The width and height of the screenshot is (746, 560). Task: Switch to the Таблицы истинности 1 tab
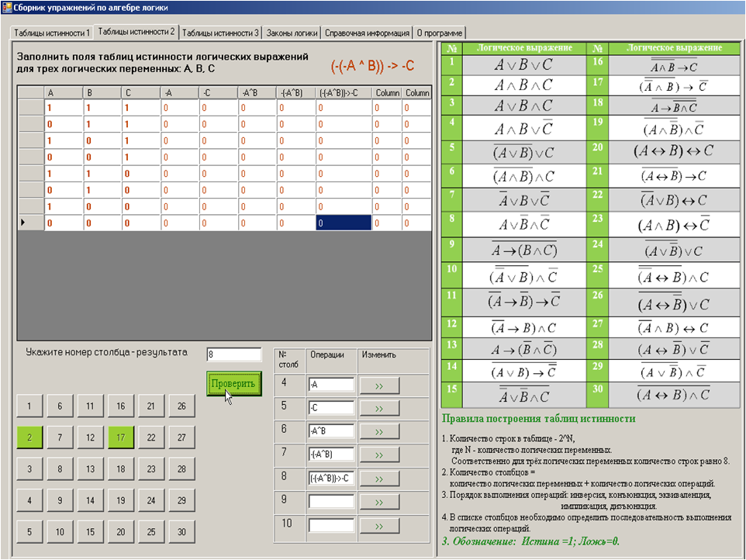(51, 33)
